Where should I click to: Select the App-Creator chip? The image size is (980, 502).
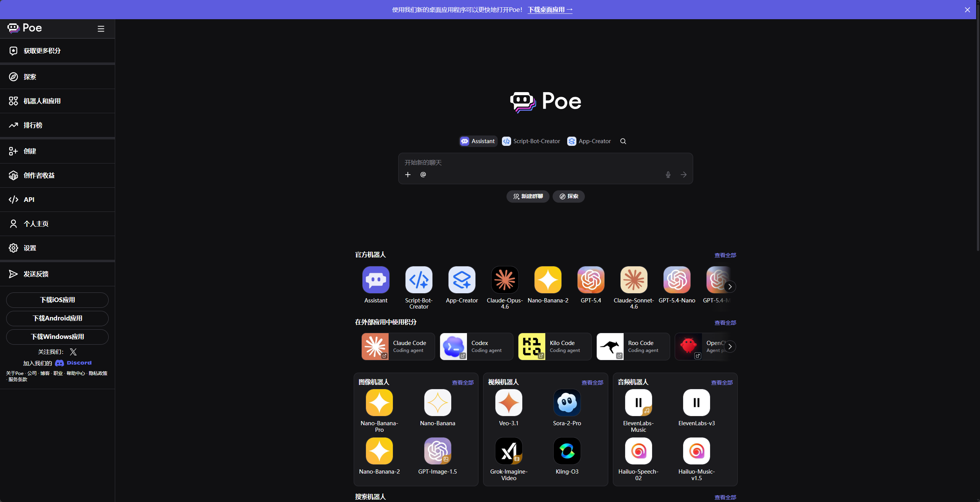589,141
